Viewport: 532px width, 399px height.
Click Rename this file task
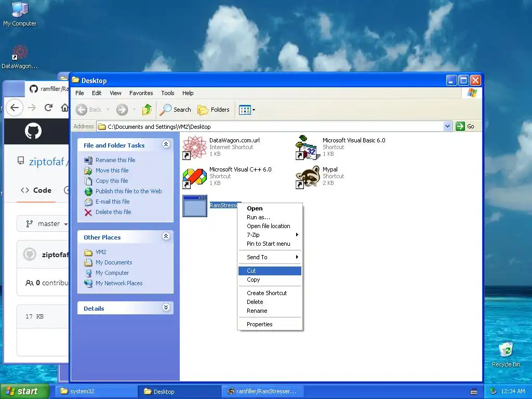coord(115,160)
